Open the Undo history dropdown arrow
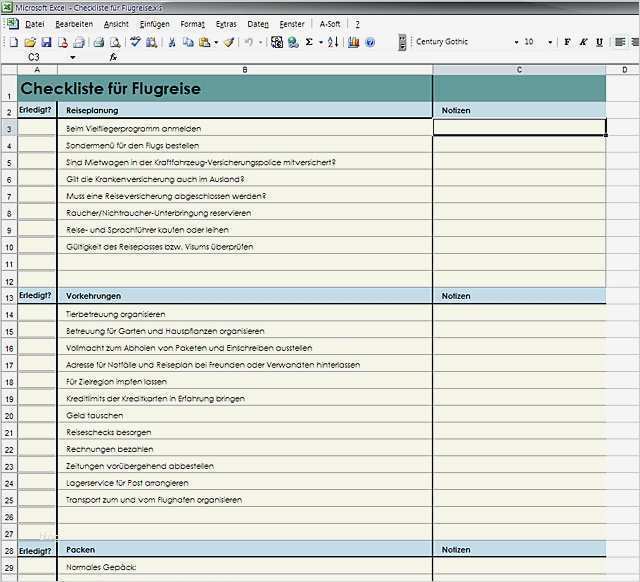Image resolution: width=640 pixels, height=582 pixels. 260,42
